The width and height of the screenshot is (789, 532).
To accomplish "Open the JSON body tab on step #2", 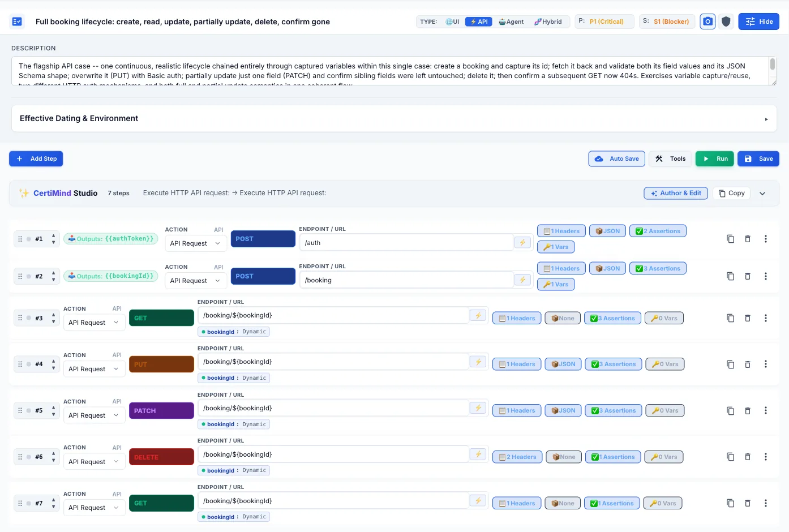I will click(x=607, y=268).
